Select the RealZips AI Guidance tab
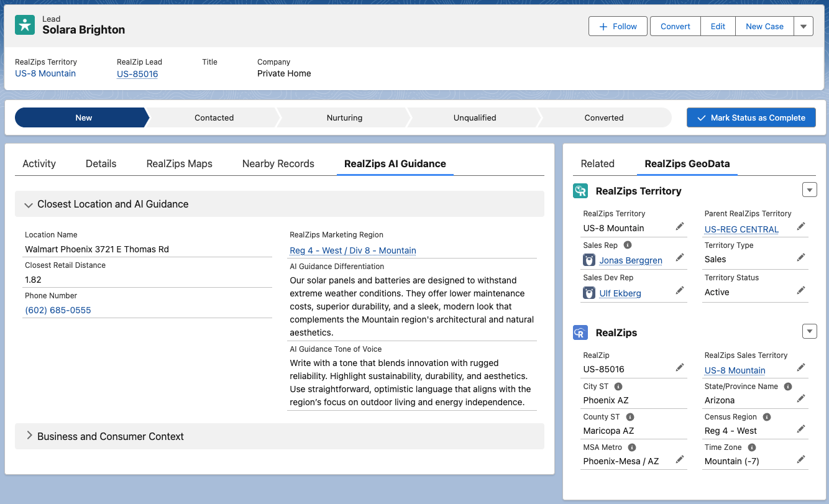The height and width of the screenshot is (504, 829). (395, 164)
